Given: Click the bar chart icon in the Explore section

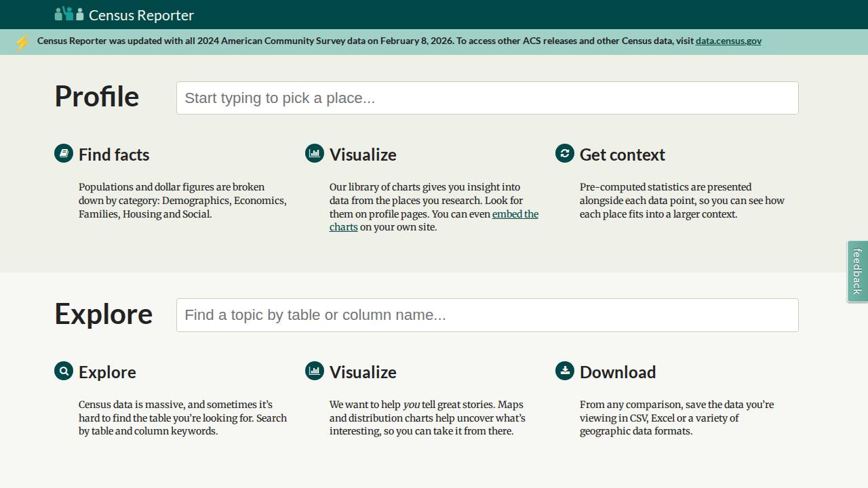Looking at the screenshot, I should [315, 371].
